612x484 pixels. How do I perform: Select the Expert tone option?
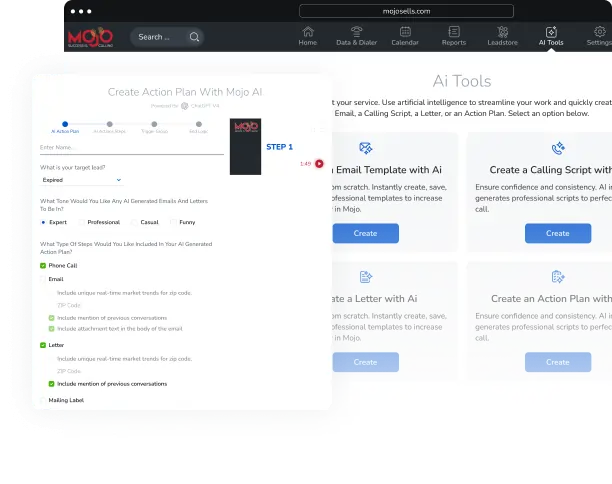(43, 222)
